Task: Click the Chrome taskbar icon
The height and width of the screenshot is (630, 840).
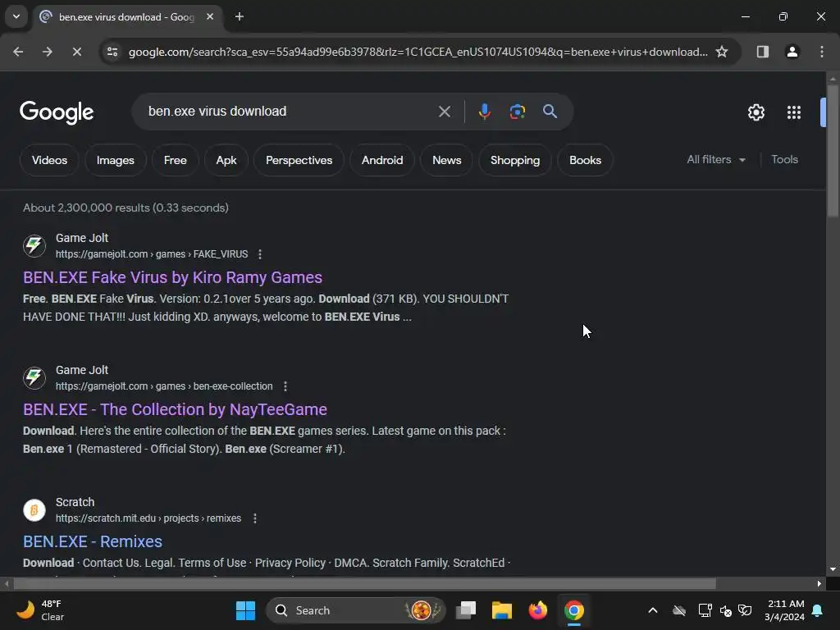Action: click(573, 610)
